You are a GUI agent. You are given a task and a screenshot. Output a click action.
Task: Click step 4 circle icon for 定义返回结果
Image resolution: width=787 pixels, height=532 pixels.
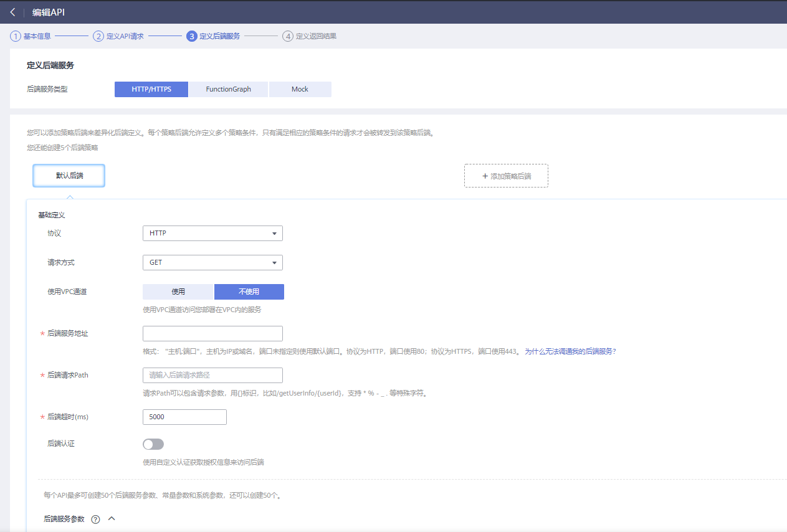287,36
